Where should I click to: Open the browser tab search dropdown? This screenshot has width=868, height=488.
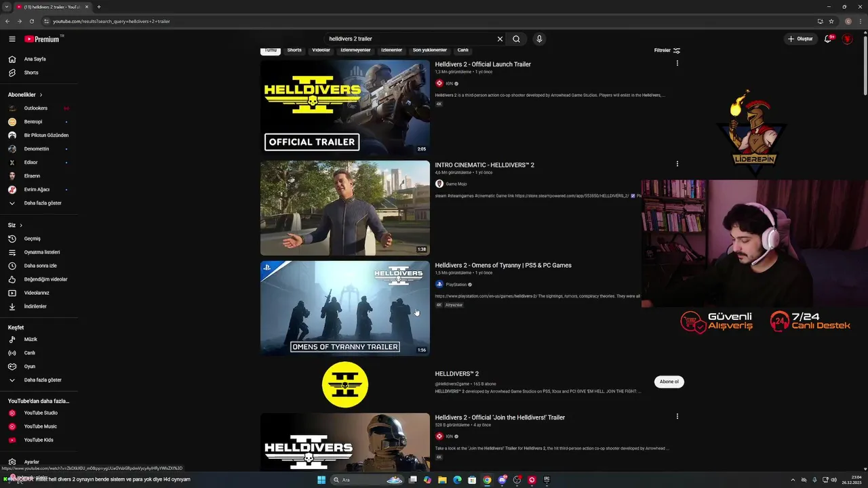point(7,7)
